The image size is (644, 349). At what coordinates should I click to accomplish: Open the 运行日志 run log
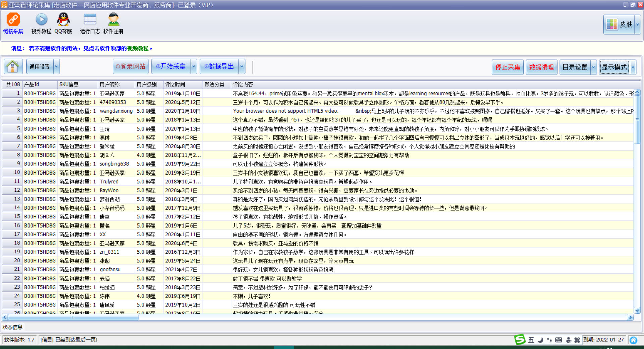(90, 23)
